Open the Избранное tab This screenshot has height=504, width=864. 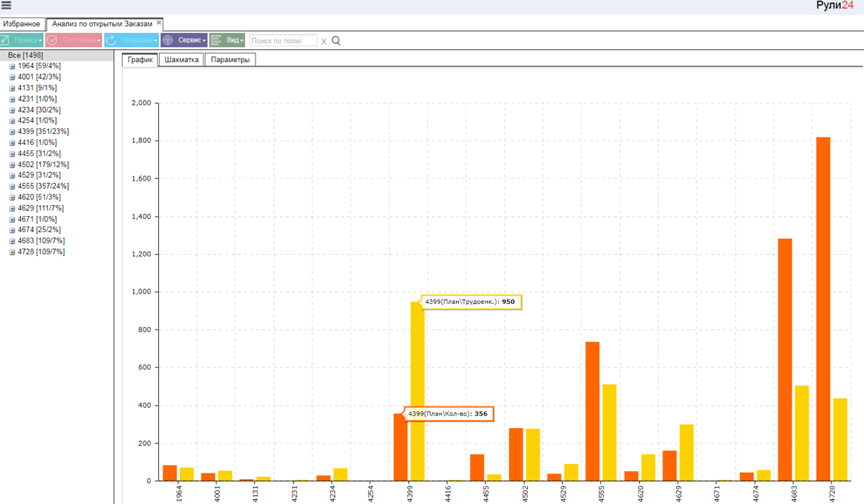22,24
